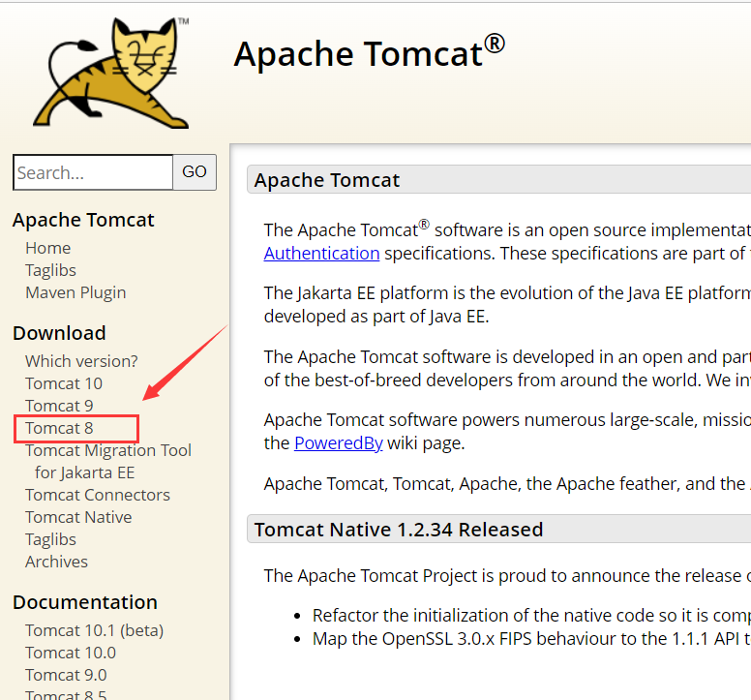751x700 pixels.
Task: Open Tomcat 9.0 documentation
Action: (x=66, y=675)
